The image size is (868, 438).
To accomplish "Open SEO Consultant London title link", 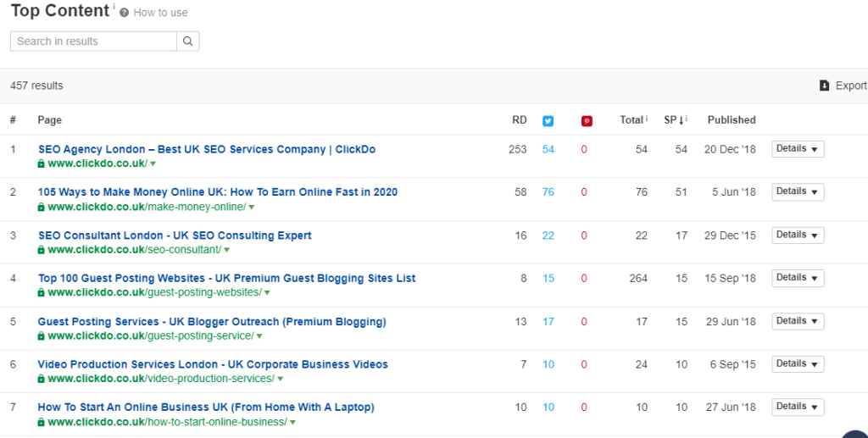I will point(175,235).
